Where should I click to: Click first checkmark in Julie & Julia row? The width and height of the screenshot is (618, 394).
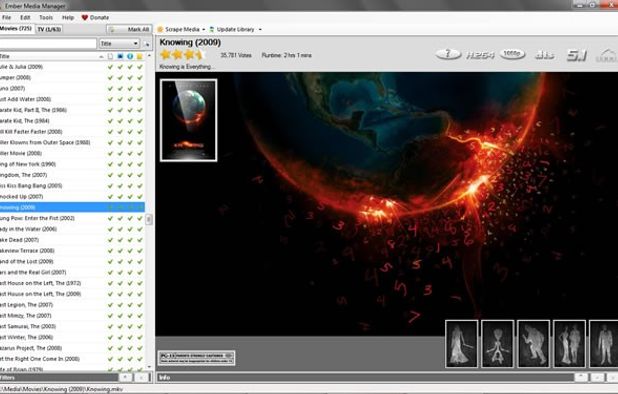(110, 67)
